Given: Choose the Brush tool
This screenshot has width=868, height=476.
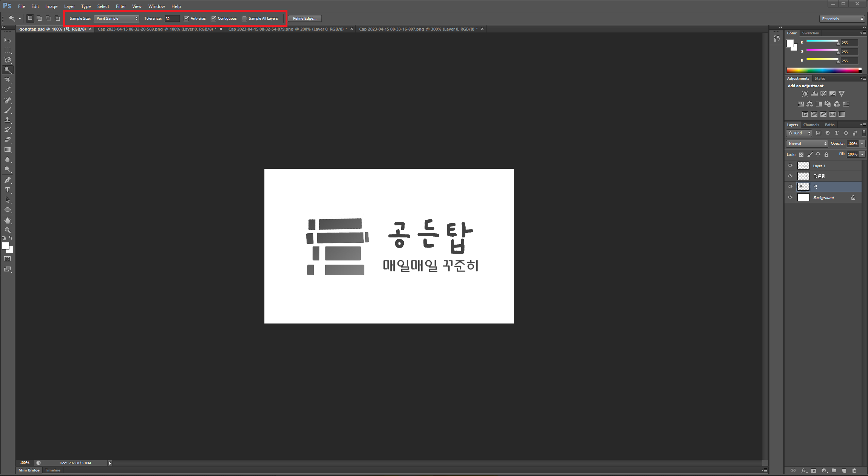Looking at the screenshot, I should (x=8, y=110).
